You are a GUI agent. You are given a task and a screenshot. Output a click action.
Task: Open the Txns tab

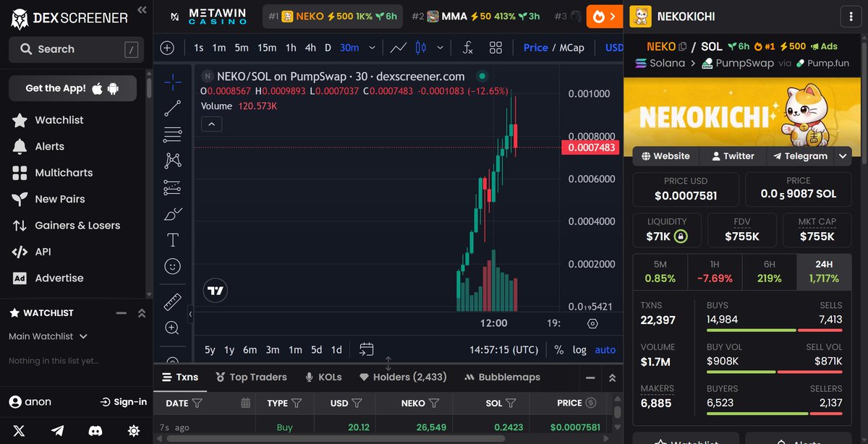point(179,377)
